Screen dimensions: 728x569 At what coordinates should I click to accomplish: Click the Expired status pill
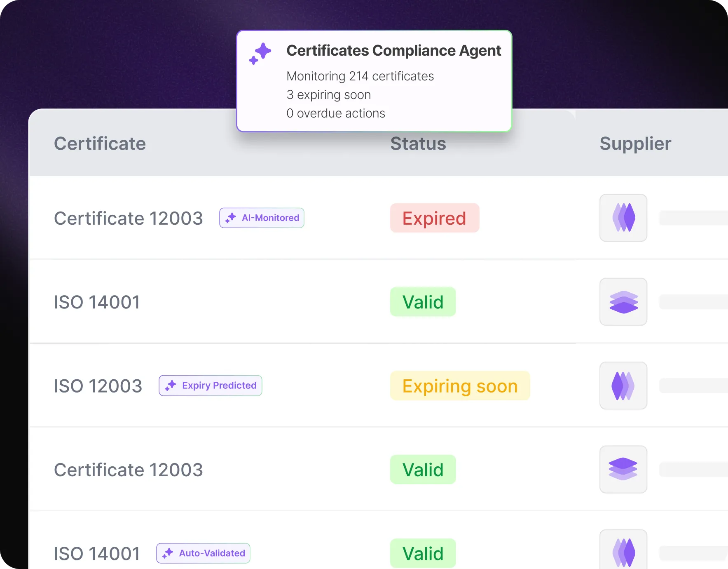(435, 218)
